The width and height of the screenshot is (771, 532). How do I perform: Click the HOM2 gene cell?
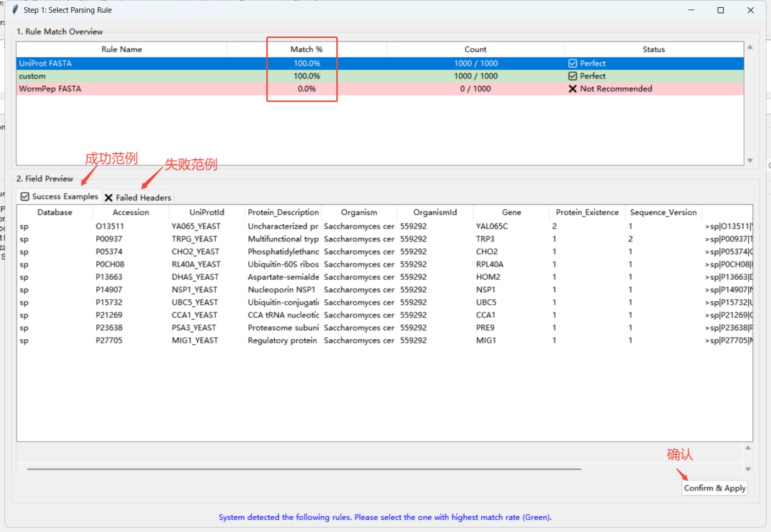(x=488, y=277)
